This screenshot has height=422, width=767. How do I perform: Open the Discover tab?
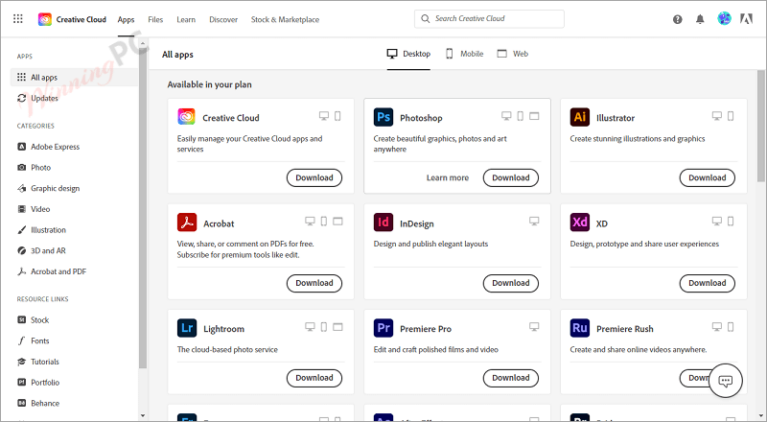[224, 20]
